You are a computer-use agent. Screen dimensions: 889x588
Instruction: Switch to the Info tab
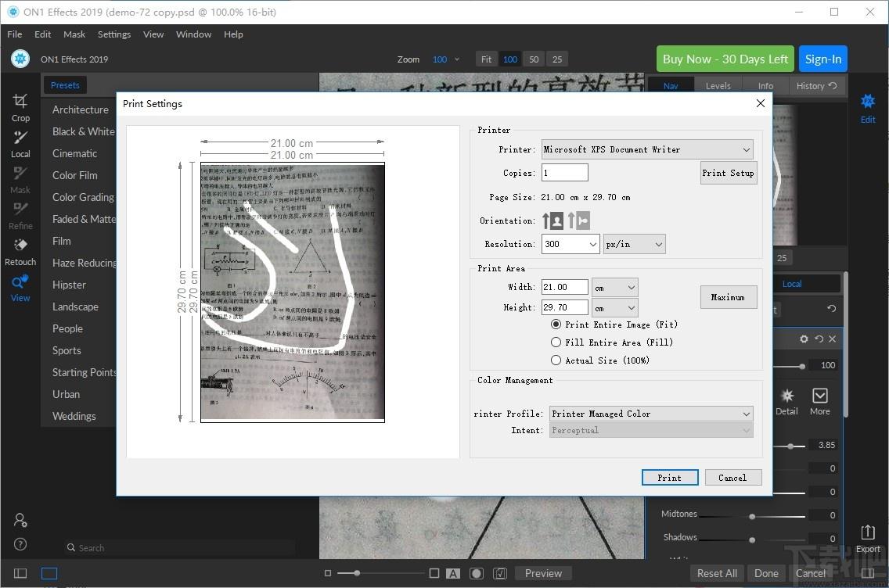click(x=765, y=85)
